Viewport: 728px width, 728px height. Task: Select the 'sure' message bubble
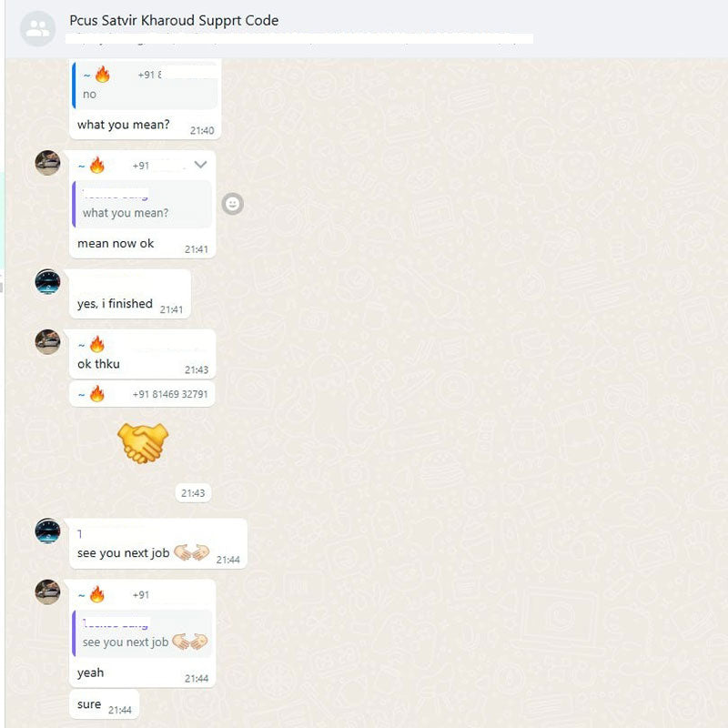click(x=105, y=704)
